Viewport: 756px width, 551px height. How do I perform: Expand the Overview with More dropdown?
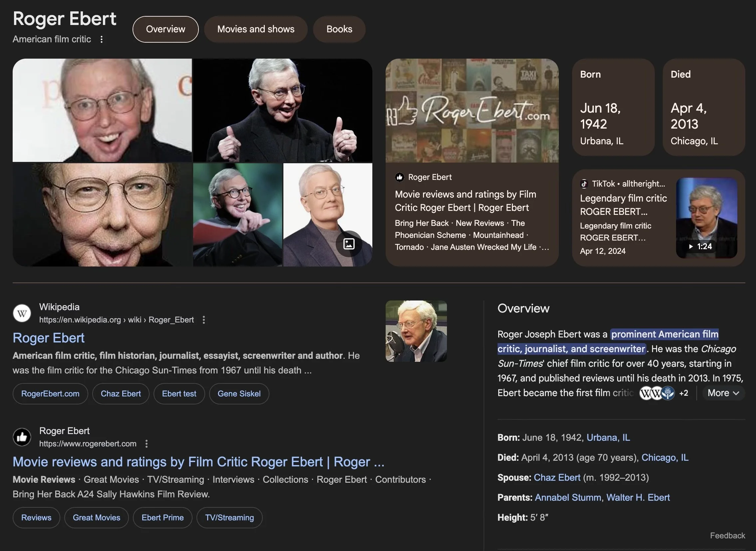[723, 393]
